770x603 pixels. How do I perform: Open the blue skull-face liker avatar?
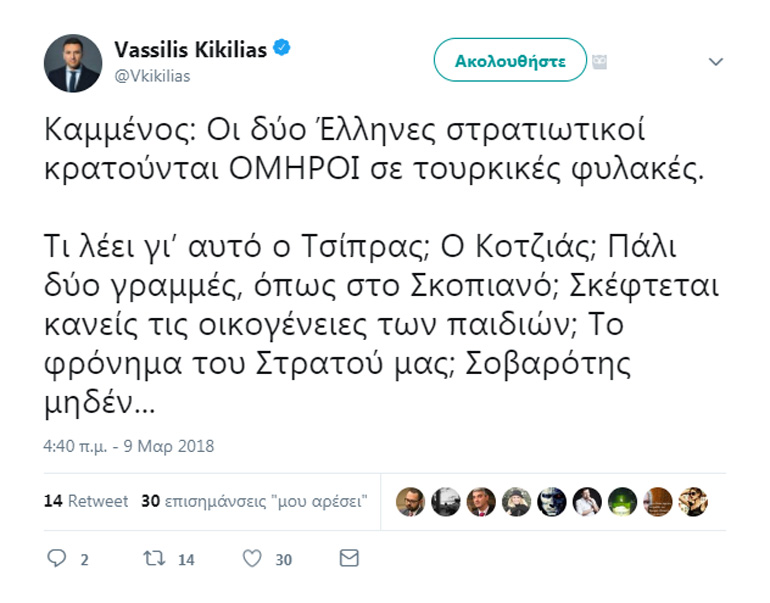pos(551,502)
